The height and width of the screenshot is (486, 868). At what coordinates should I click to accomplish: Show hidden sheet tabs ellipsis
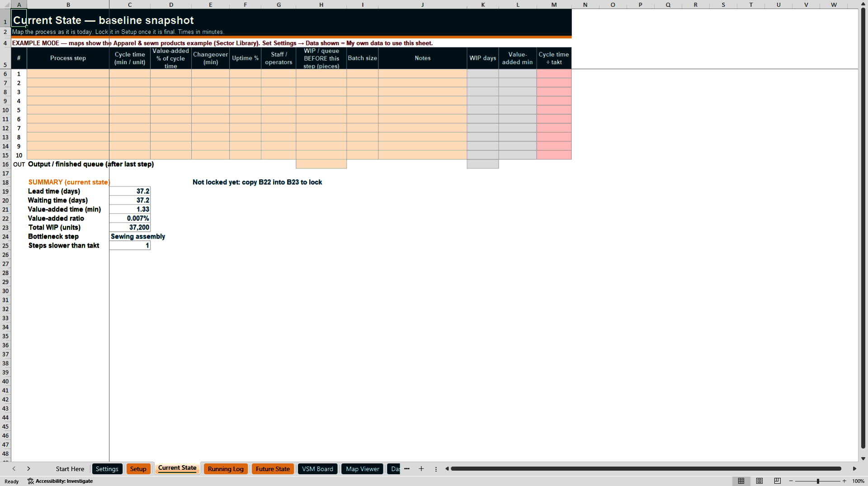tap(407, 469)
